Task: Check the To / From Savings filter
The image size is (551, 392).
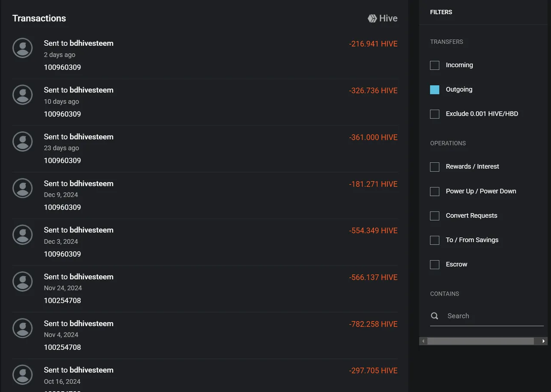Action: pyautogui.click(x=435, y=240)
